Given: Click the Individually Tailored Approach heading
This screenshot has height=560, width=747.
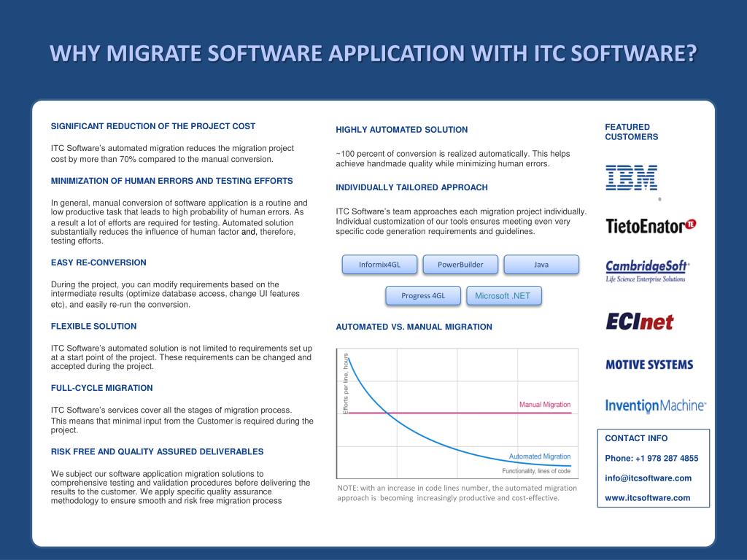Looking at the screenshot, I should coord(411,187).
